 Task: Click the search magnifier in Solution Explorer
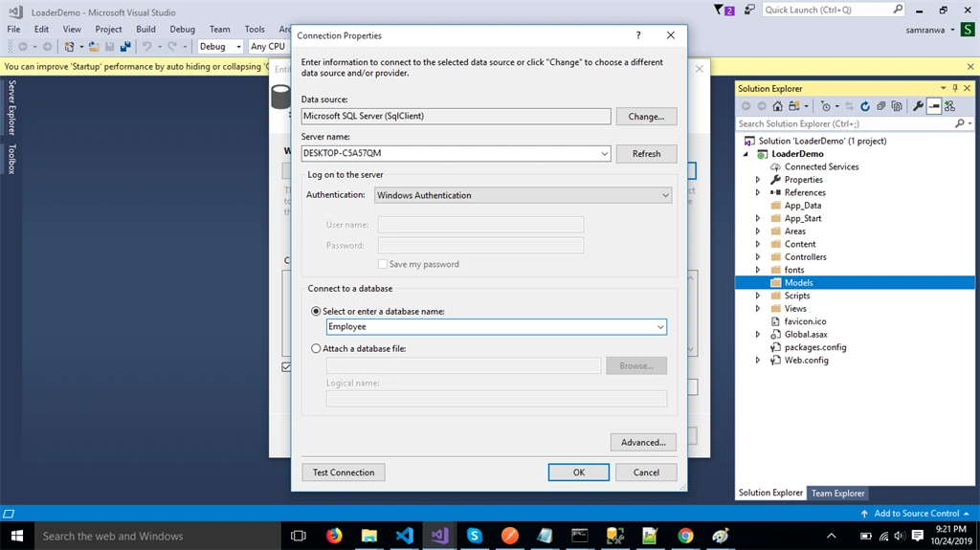(960, 123)
